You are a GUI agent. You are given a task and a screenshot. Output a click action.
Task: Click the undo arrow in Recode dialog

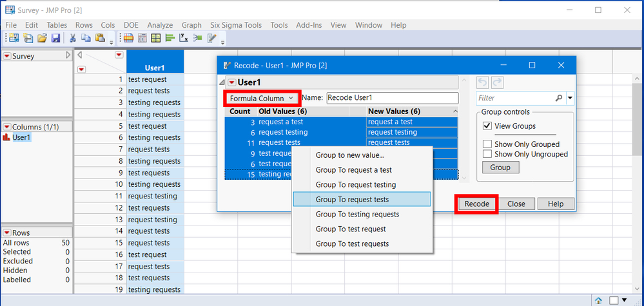pos(483,82)
